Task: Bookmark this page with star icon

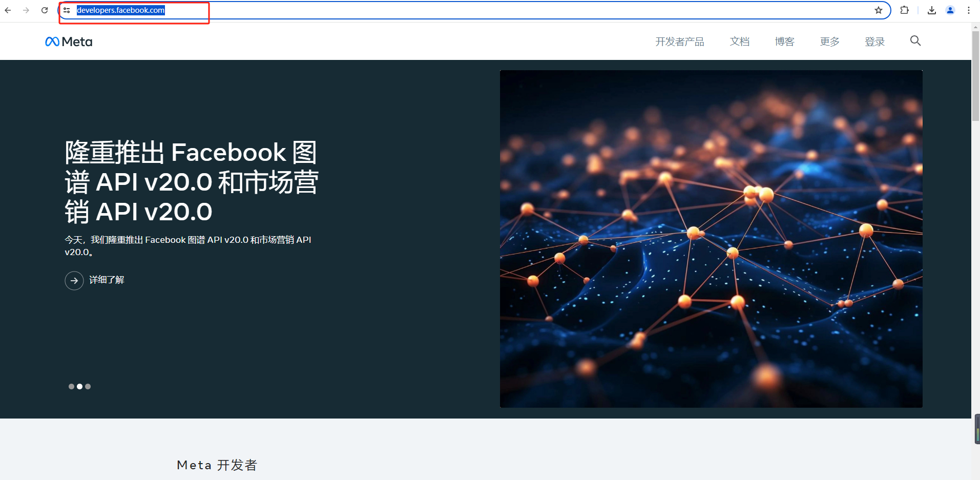Action: [x=879, y=10]
